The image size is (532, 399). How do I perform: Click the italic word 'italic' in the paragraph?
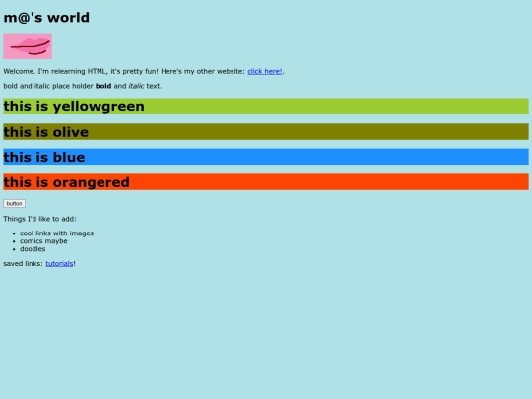point(136,86)
